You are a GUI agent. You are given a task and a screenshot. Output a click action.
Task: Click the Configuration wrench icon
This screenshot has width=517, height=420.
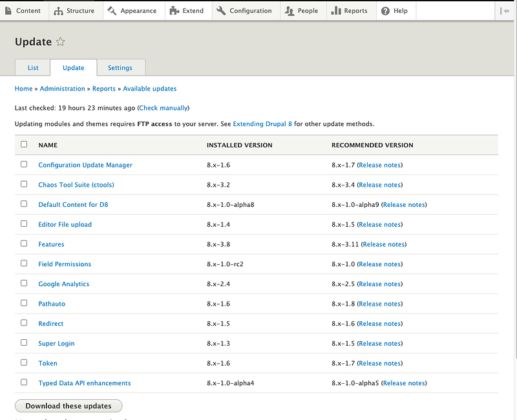click(221, 11)
